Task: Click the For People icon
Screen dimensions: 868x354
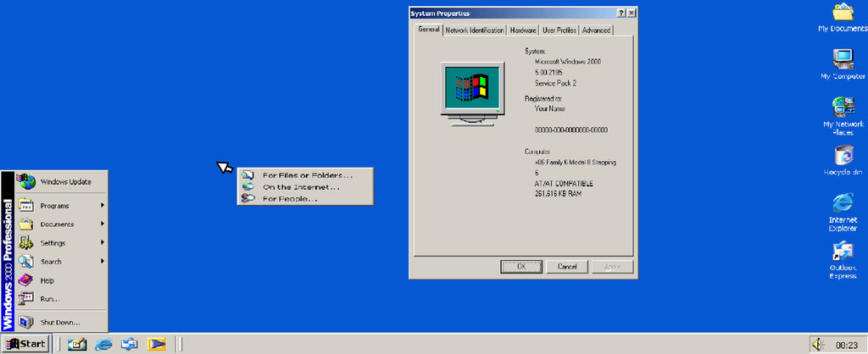Action: pos(248,198)
